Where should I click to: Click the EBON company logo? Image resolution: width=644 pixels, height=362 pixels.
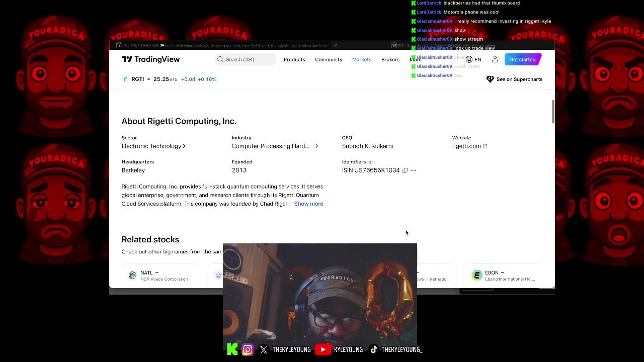coord(477,275)
